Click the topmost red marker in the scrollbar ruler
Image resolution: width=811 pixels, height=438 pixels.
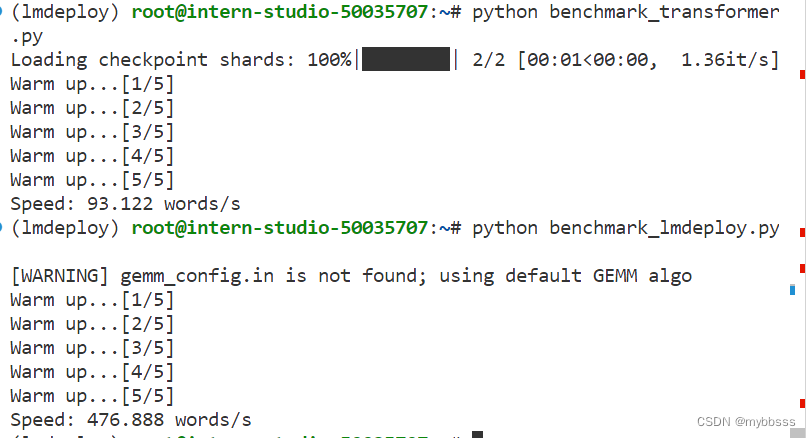pyautogui.click(x=802, y=75)
